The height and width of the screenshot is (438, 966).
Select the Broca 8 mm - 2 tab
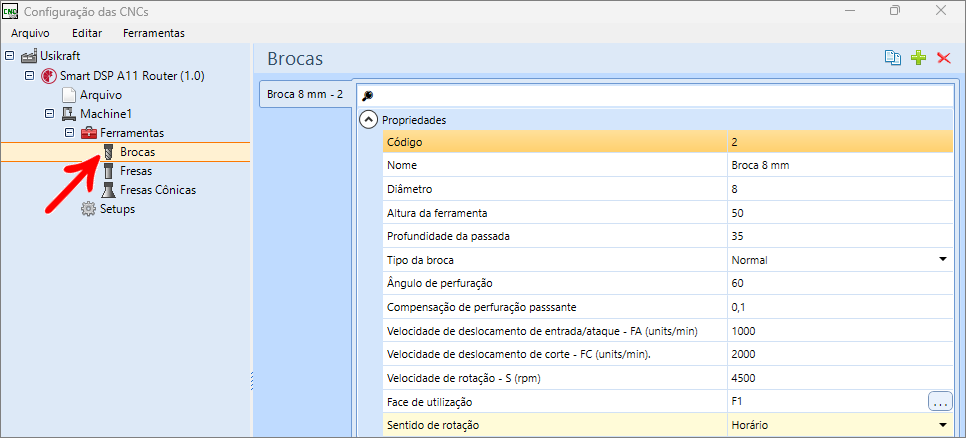(305, 94)
